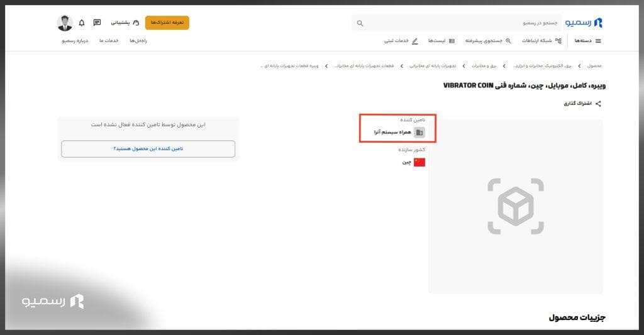Open the راه‌حل‌ها menu

click(138, 41)
